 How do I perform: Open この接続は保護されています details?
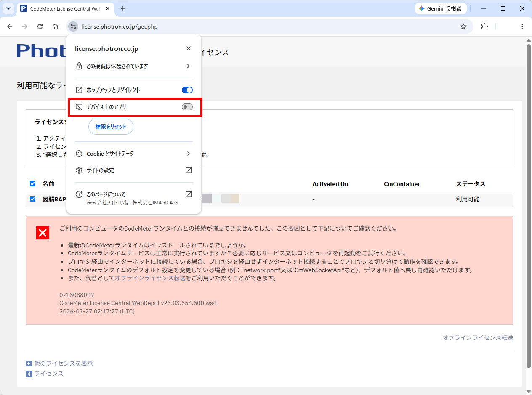pos(134,66)
